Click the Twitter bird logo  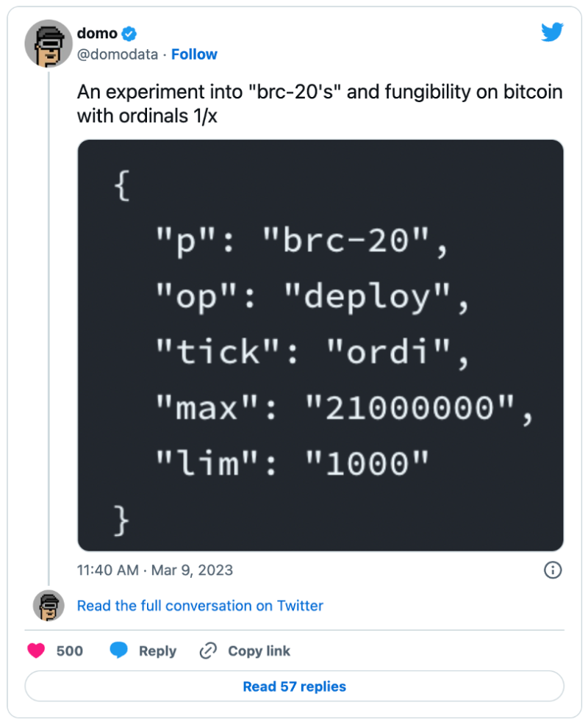552,32
